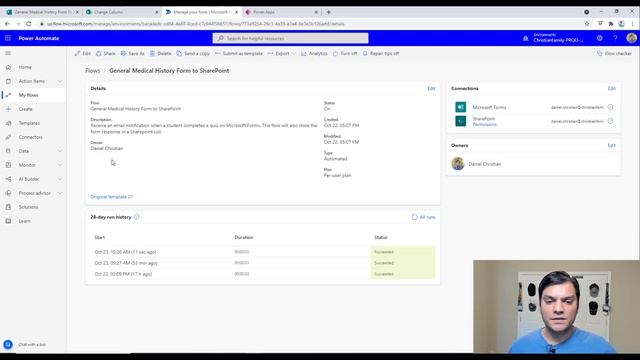The image size is (640, 360).
Task: Click the Monitor sidebar icon
Action: pyautogui.click(x=8, y=165)
